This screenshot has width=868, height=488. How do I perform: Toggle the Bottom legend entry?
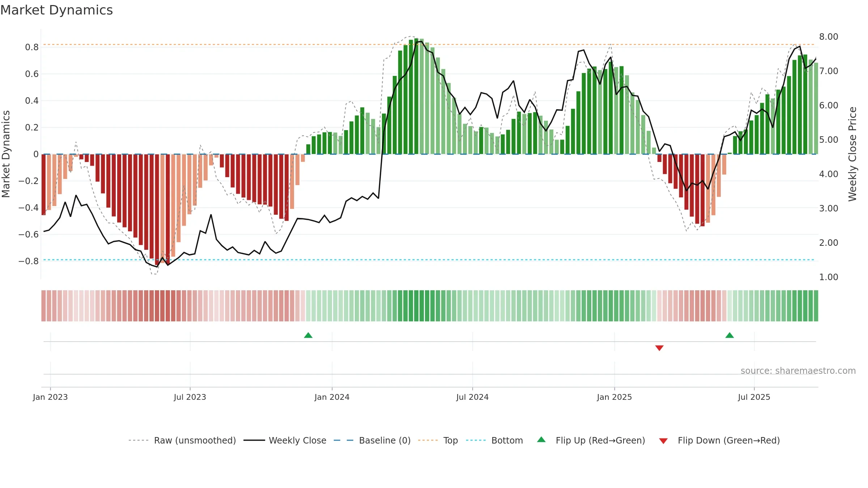[494, 440]
